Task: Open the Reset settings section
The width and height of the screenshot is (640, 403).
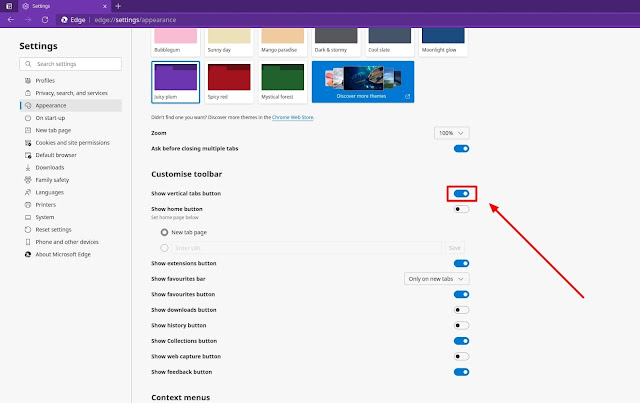Action: (70, 229)
